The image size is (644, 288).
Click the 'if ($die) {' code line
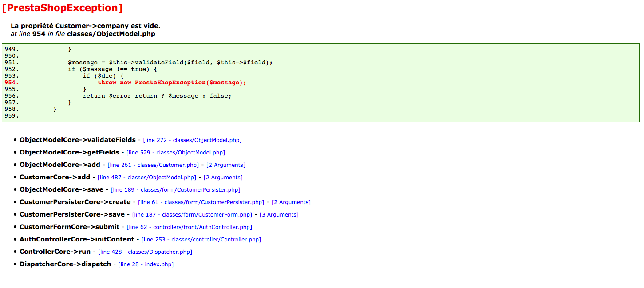pos(103,76)
